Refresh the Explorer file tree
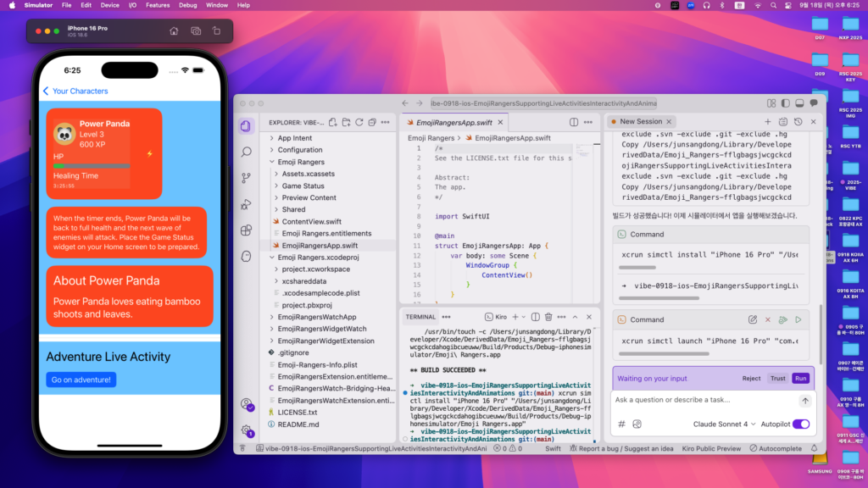This screenshot has width=868, height=488. (359, 123)
